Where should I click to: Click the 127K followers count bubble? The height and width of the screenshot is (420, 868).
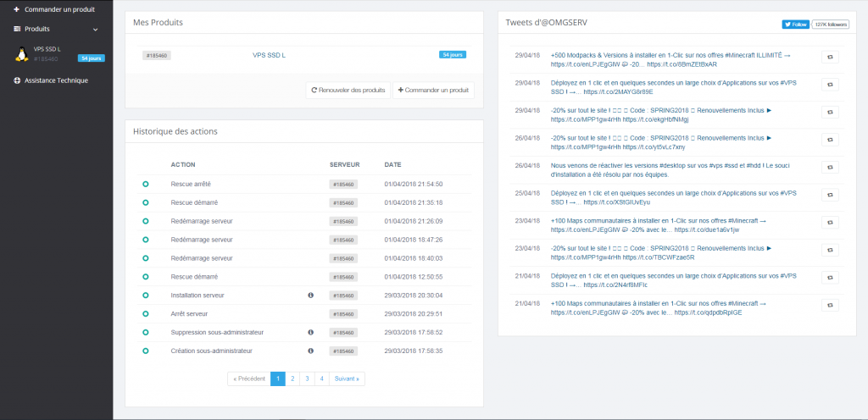832,25
